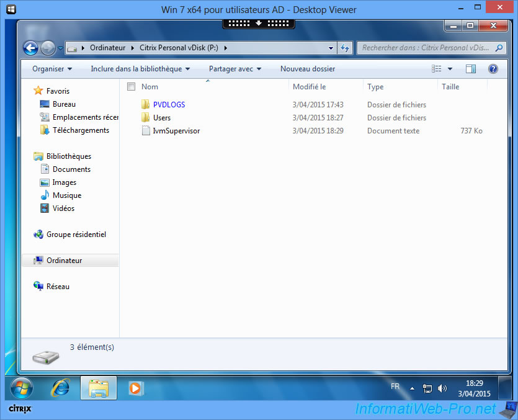Click the Explorer Back navigation arrow
The height and width of the screenshot is (420, 518).
click(x=30, y=48)
